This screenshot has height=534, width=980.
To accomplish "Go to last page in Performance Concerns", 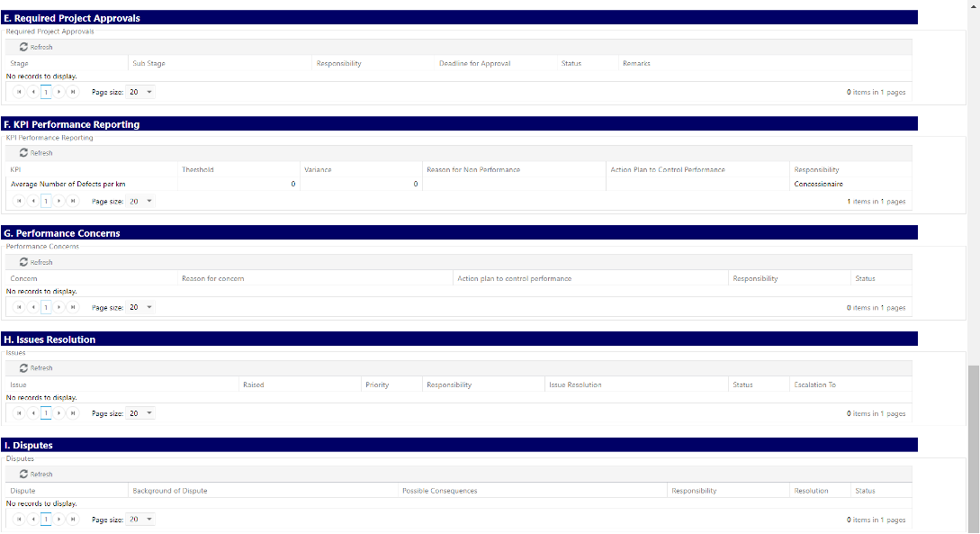I will click(73, 307).
